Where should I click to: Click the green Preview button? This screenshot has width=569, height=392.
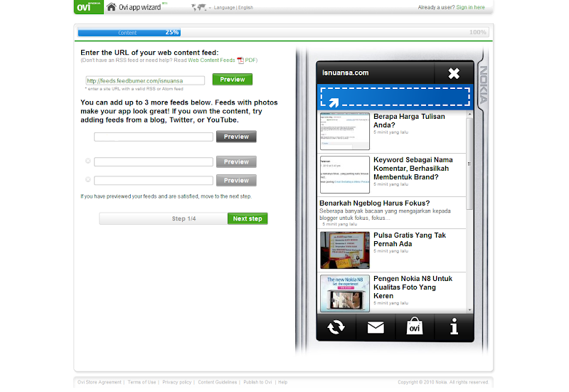233,80
